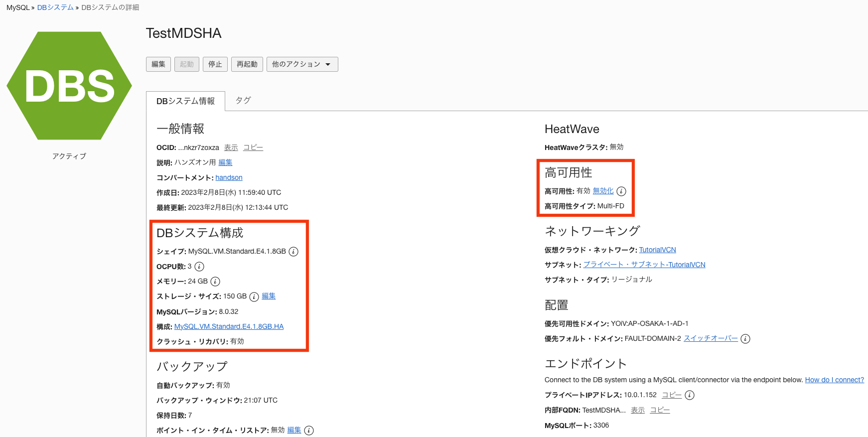Click info icon beside ストレージ・サイズ 150 GB
The height and width of the screenshot is (437, 868).
pos(254,297)
